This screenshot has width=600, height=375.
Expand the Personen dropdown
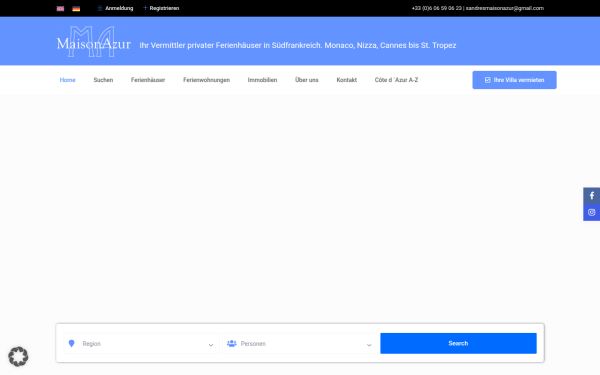300,344
